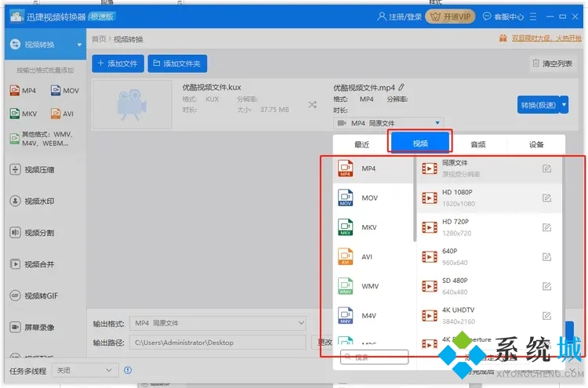Screen dimensions: 588x388
Task: Click 添加文件 button
Action: coord(118,63)
